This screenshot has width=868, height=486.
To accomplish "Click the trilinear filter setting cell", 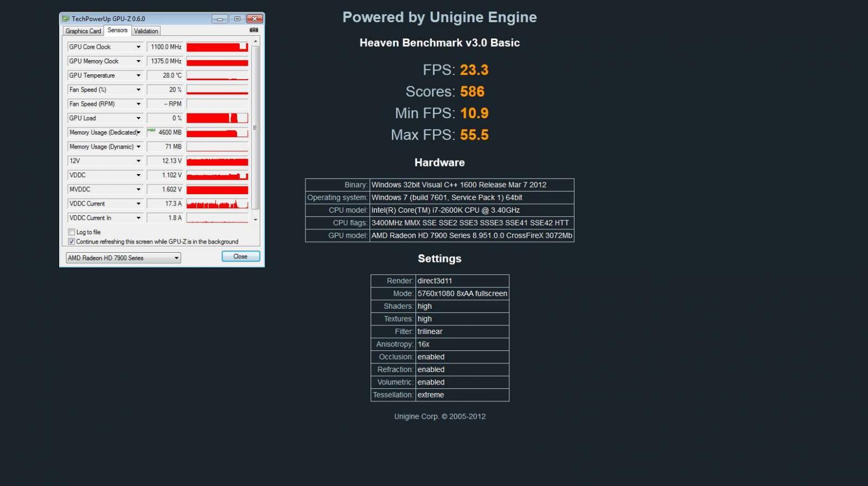I will pyautogui.click(x=462, y=332).
